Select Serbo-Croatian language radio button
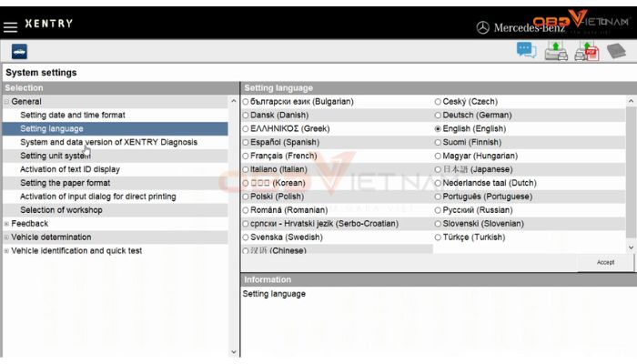 point(246,224)
